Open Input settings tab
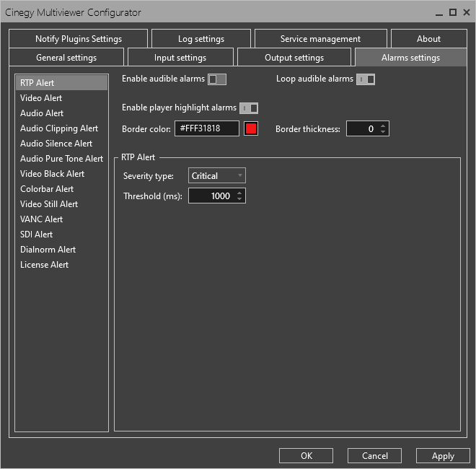 [180, 58]
